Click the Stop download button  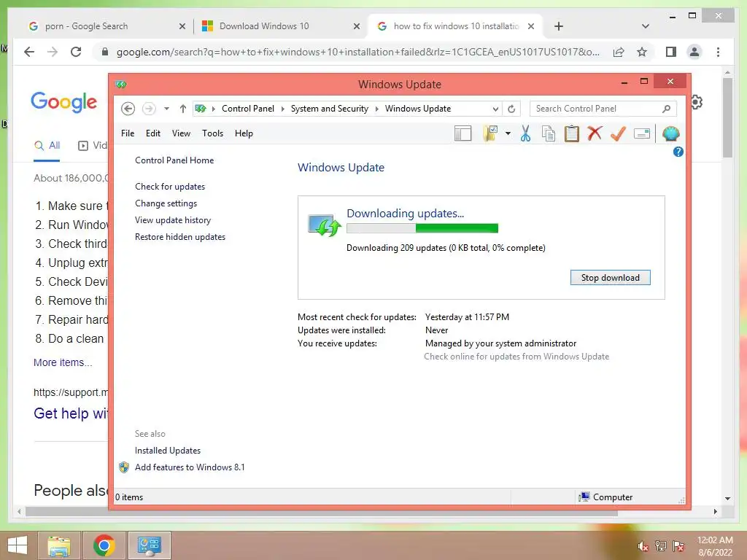611,278
